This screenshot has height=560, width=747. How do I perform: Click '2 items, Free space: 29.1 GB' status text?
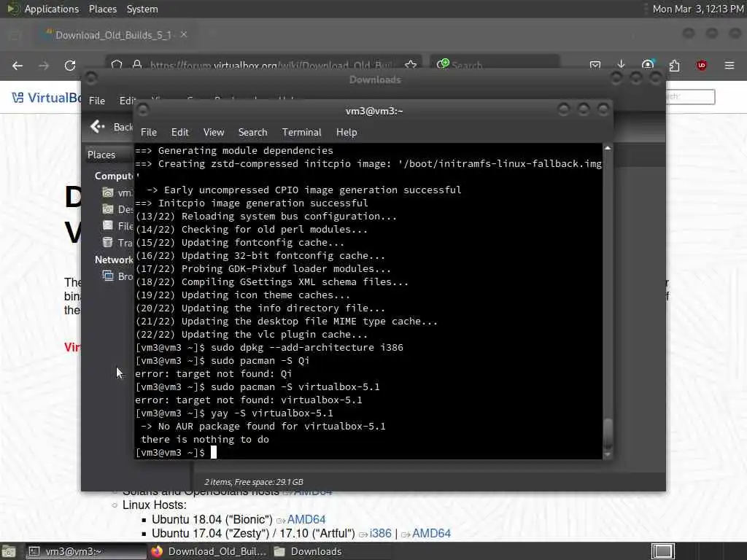pyautogui.click(x=253, y=482)
